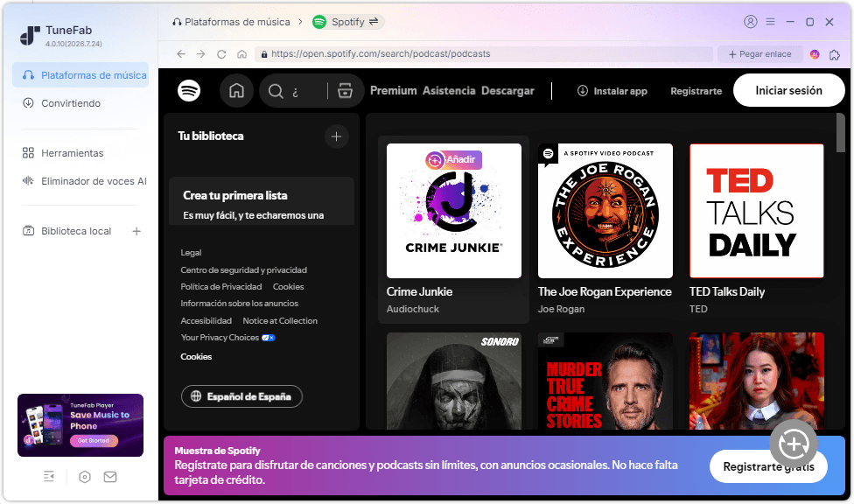Click floating add-to-convert plus button
This screenshot has height=504, width=854.
pos(794,444)
